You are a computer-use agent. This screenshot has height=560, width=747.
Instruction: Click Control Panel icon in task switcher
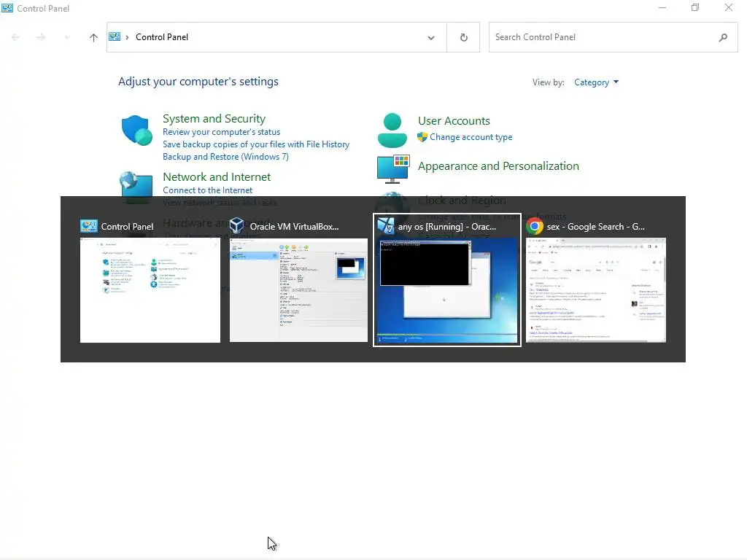(88, 226)
